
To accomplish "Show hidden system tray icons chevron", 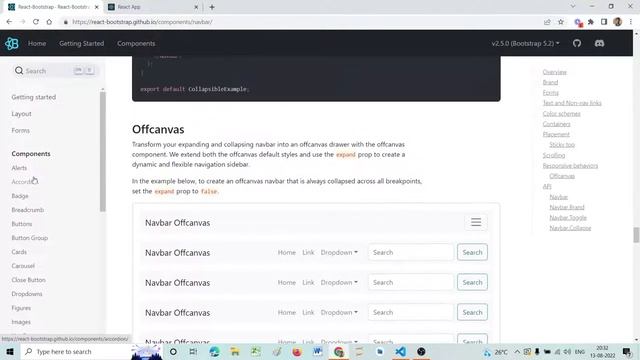I will coord(517,351).
